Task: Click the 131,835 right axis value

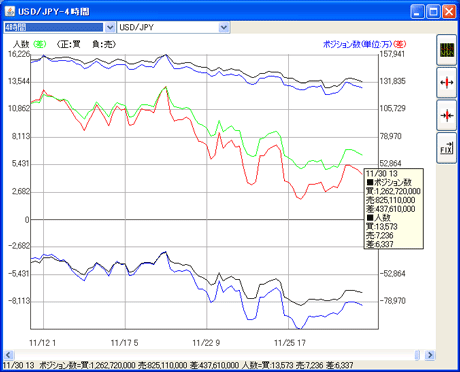Action: click(x=393, y=81)
